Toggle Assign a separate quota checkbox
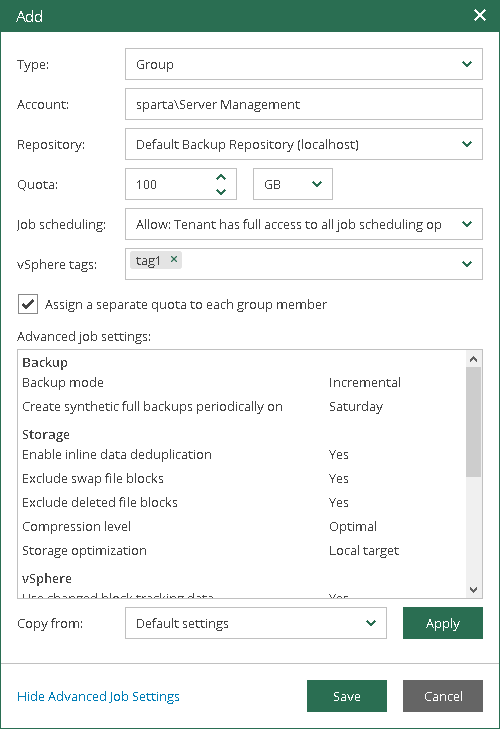Screen dimensions: 500x729 click(28, 305)
